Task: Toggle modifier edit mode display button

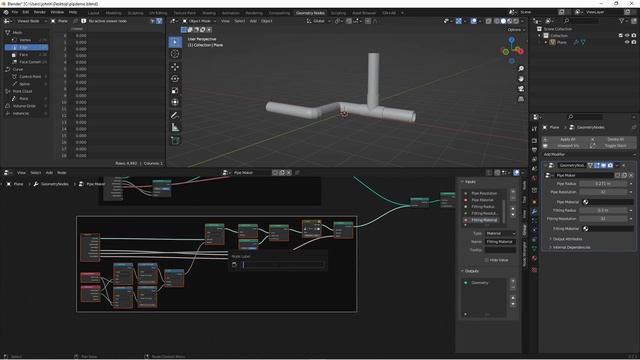Action: pos(597,165)
